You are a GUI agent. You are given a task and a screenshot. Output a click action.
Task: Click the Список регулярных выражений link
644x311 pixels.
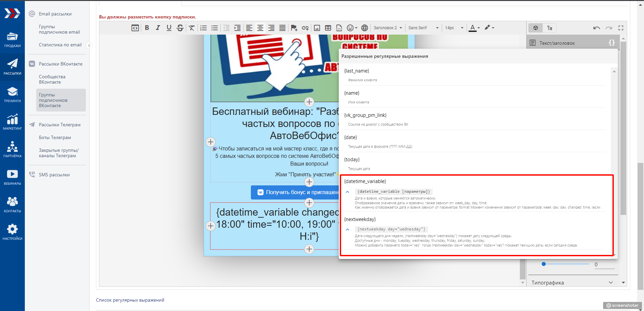130,300
